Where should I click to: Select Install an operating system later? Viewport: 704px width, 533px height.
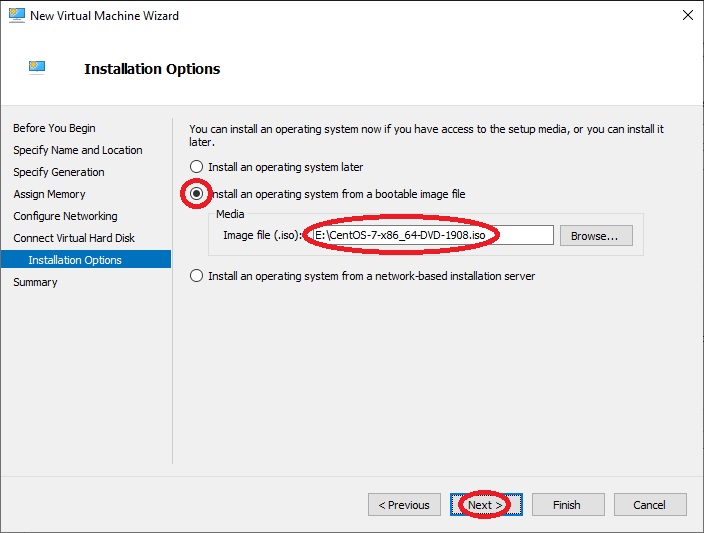(196, 167)
